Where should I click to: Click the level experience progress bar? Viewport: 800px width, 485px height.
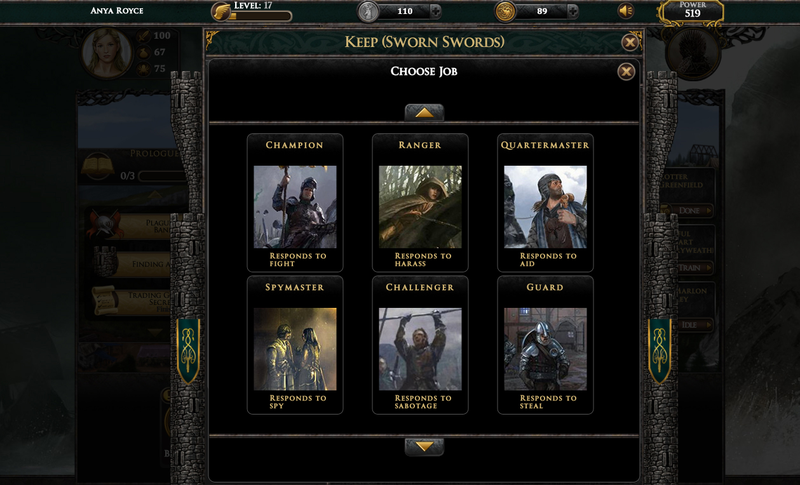[x=260, y=16]
